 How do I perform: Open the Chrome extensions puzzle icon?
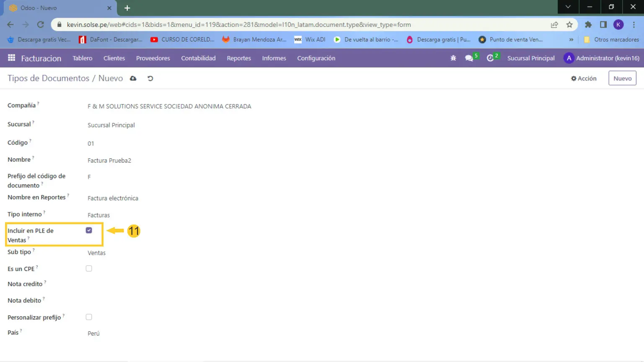click(588, 25)
